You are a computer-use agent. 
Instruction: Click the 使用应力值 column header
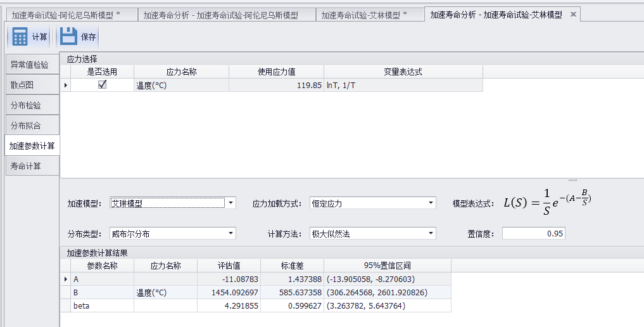pyautogui.click(x=277, y=72)
